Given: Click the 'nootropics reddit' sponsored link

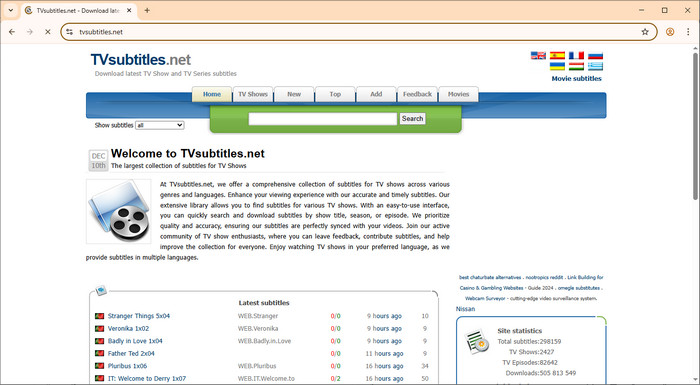Looking at the screenshot, I should click(544, 277).
